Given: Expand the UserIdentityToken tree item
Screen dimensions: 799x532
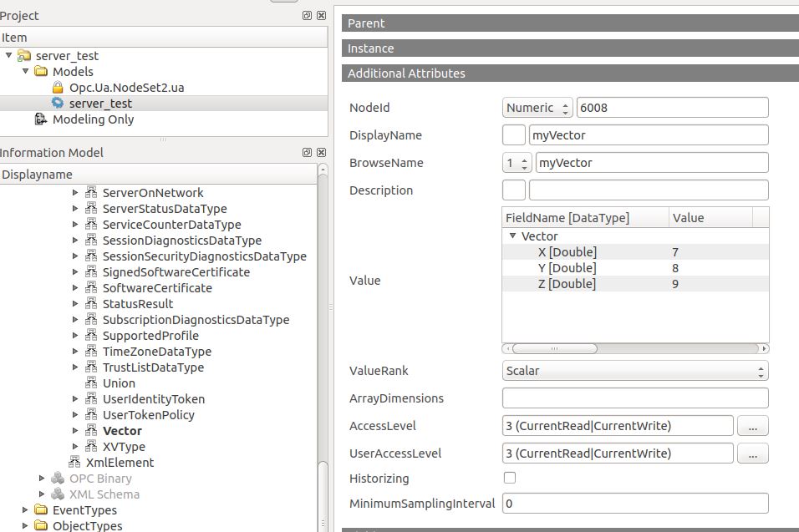Looking at the screenshot, I should [76, 399].
